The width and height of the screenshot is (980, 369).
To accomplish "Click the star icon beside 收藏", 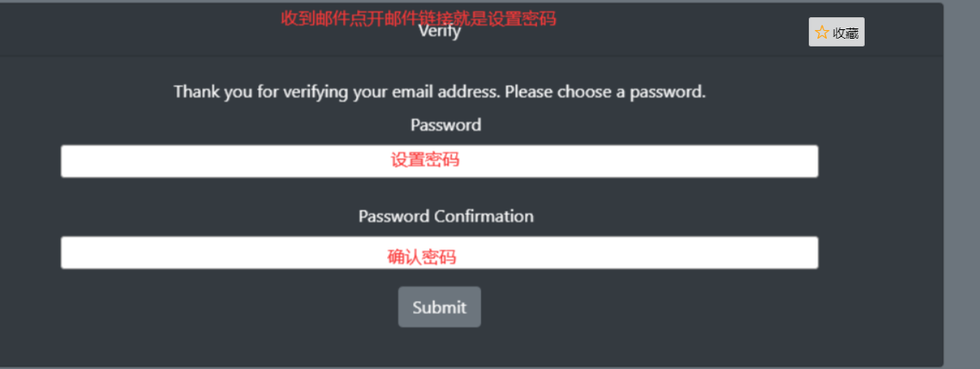I will 822,33.
